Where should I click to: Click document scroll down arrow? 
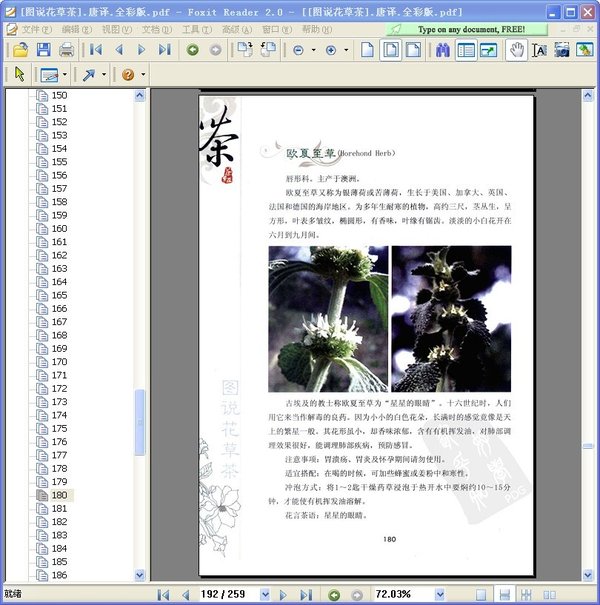pos(588,575)
